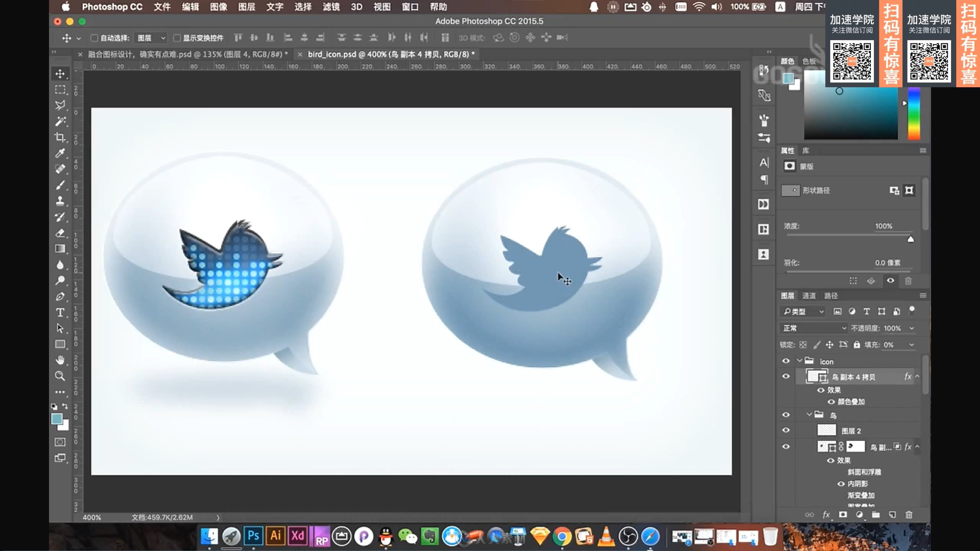The width and height of the screenshot is (980, 551).
Task: Open Google Chrome from the dock
Action: coord(562,536)
